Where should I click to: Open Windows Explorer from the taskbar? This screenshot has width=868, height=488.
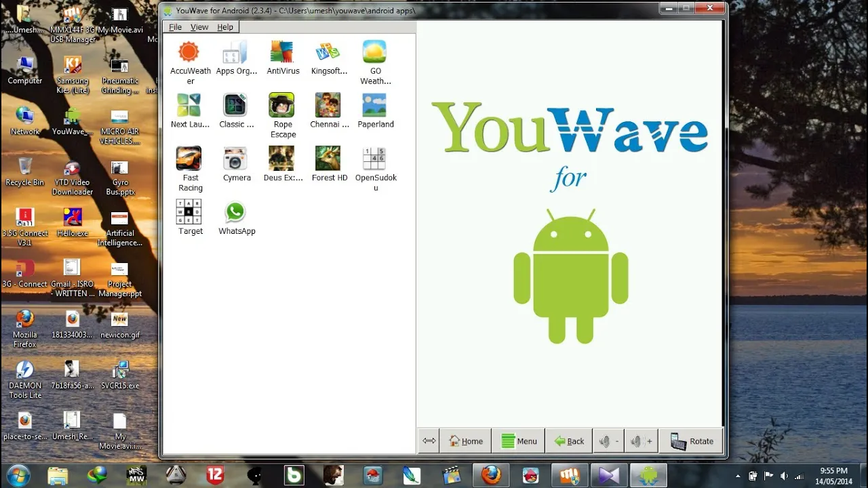point(58,475)
